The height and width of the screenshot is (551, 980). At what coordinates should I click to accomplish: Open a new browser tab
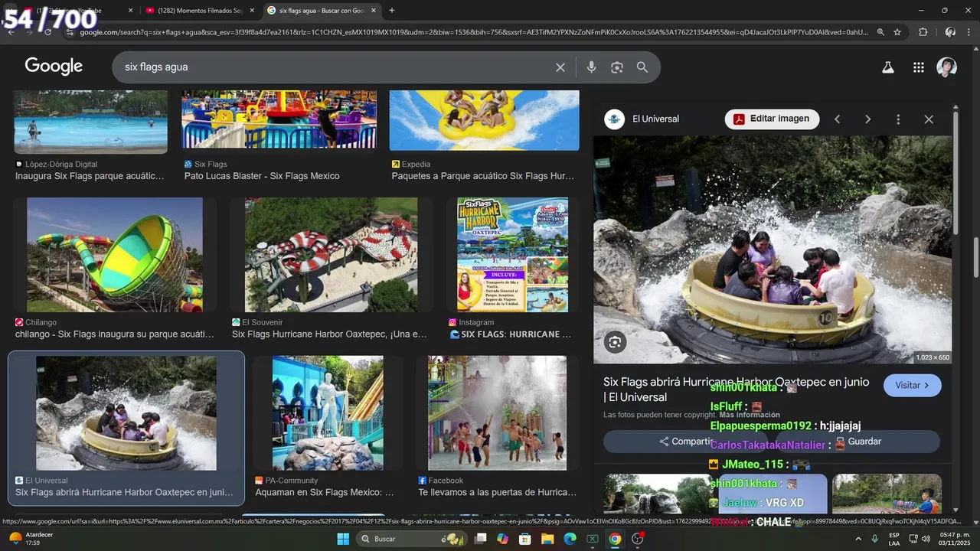(x=392, y=11)
